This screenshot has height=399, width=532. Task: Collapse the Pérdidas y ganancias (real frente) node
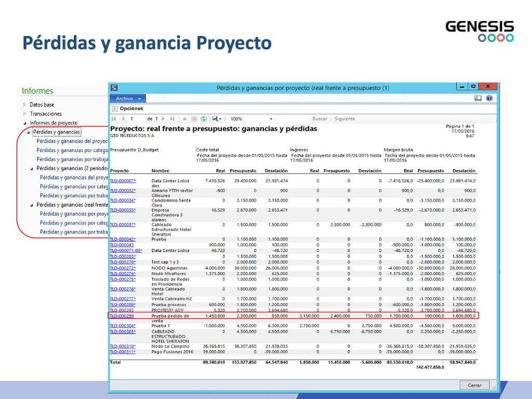tap(32, 205)
